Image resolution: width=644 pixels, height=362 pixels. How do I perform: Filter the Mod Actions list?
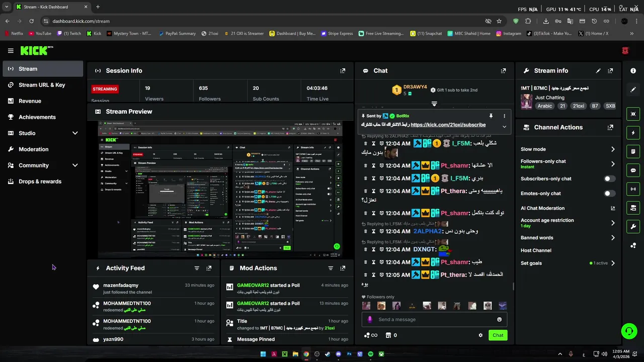coord(331,268)
